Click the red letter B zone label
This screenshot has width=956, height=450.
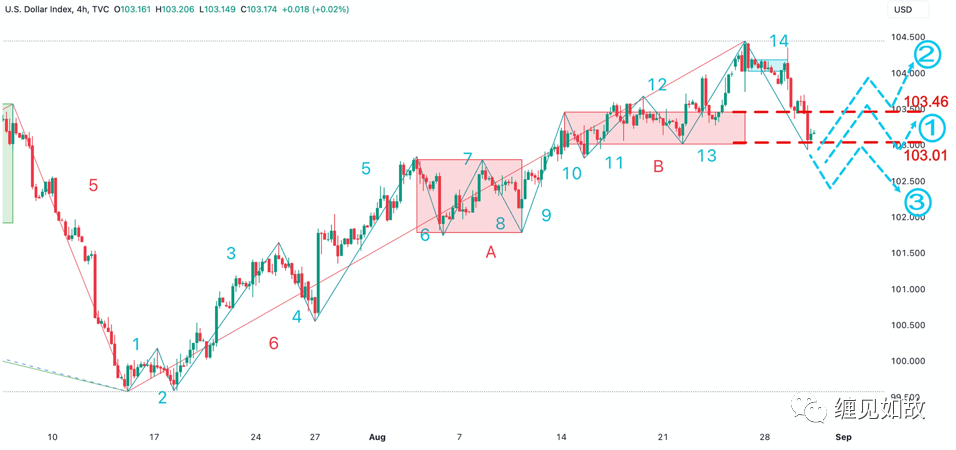(x=658, y=167)
